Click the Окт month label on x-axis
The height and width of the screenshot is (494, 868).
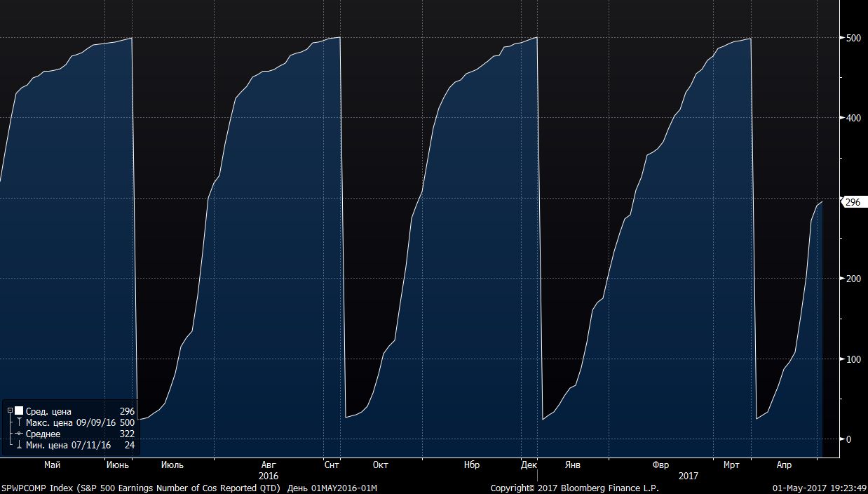tap(381, 465)
